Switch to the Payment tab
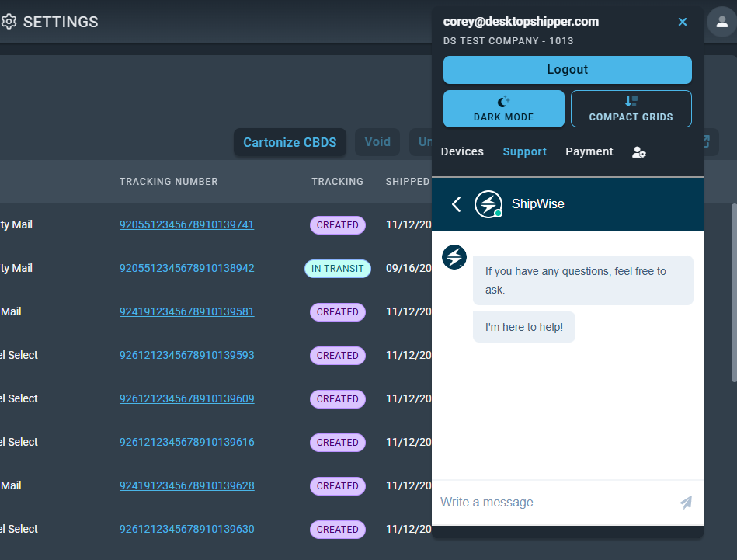The image size is (737, 560). 589,151
